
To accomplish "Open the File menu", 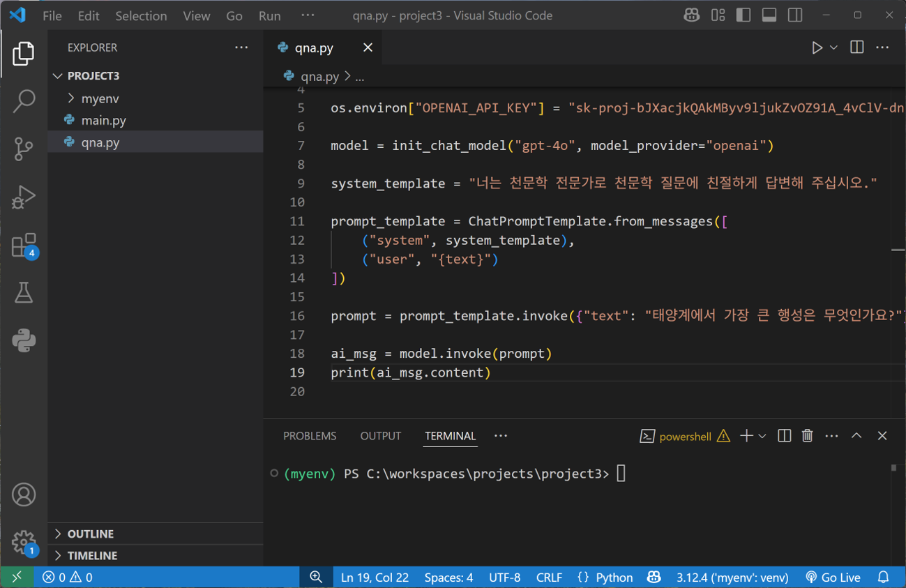I will tap(52, 15).
